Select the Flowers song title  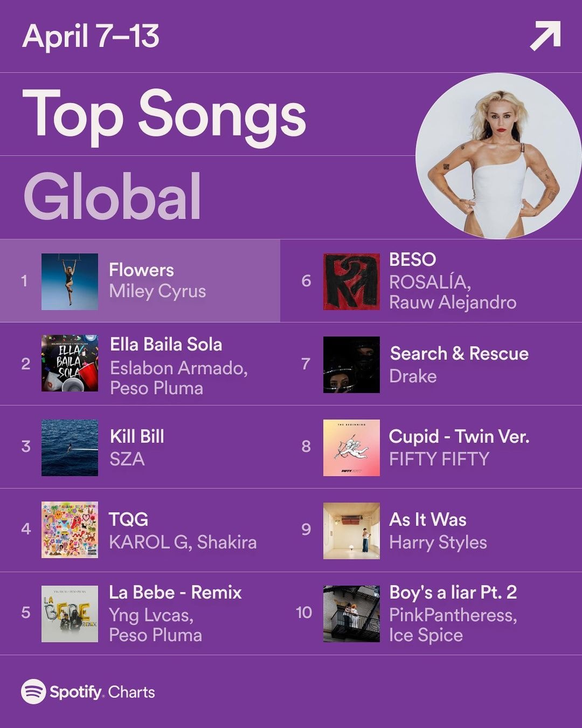pyautogui.click(x=141, y=270)
